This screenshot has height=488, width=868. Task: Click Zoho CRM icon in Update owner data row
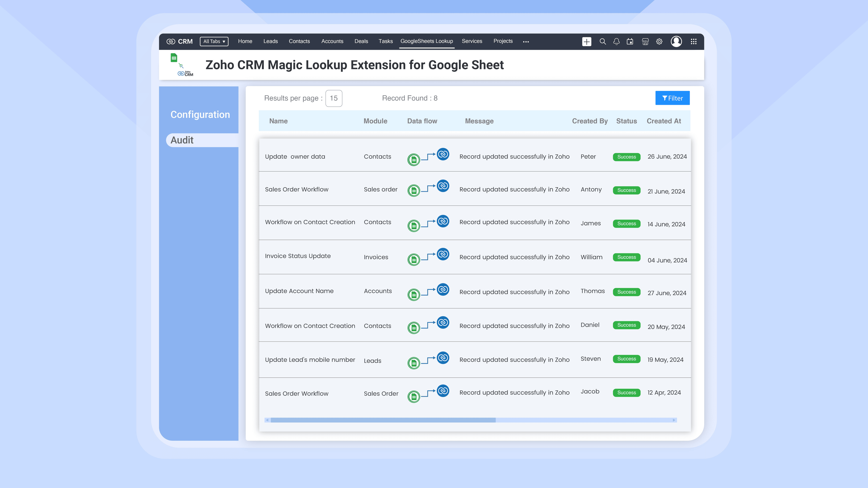tap(443, 154)
